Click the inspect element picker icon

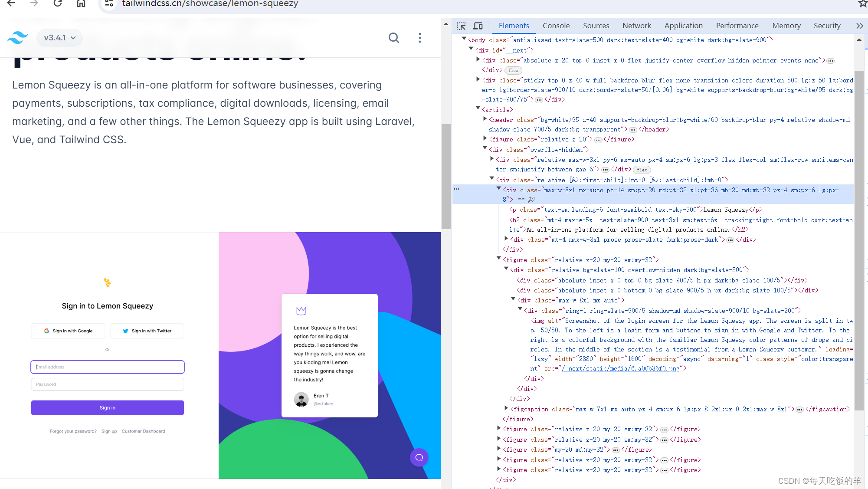point(461,26)
